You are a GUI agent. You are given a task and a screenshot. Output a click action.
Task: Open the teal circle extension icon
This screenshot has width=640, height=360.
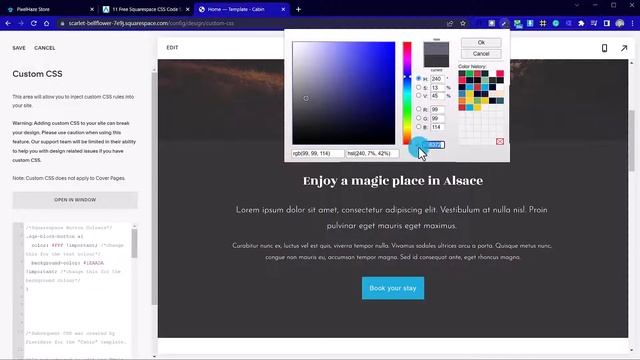pos(556,23)
